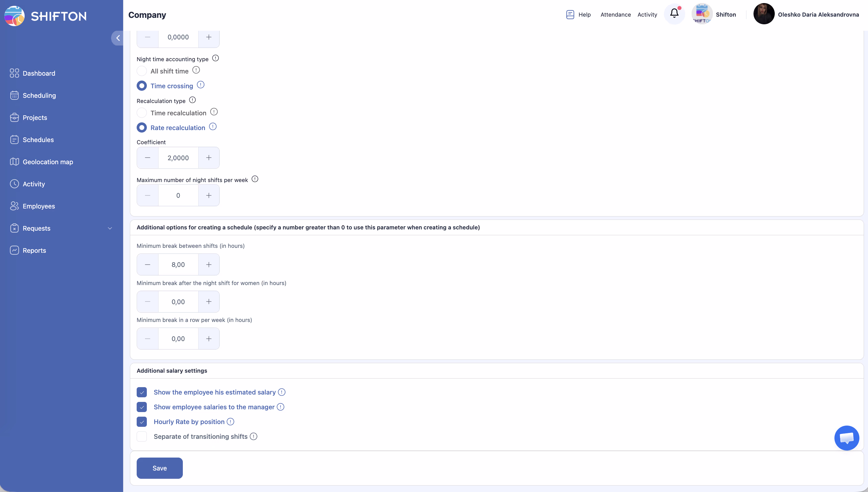This screenshot has height=492, width=868.
Task: Choose the Time recalculation radio button
Action: pos(142,113)
